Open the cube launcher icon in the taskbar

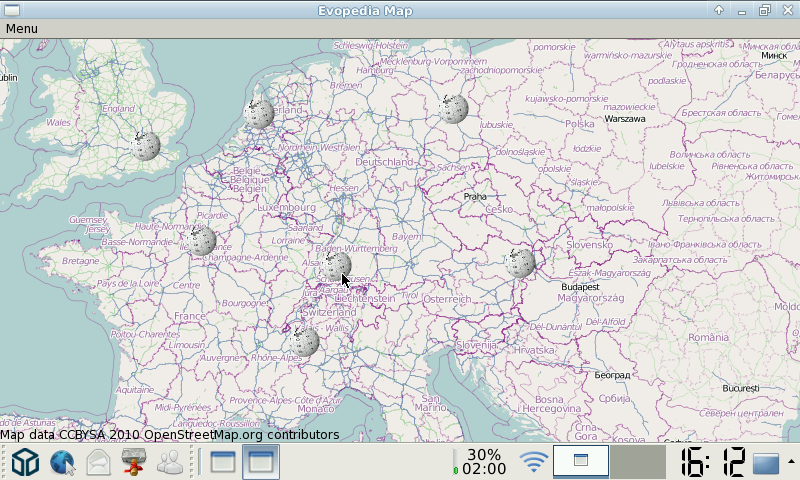tap(26, 462)
